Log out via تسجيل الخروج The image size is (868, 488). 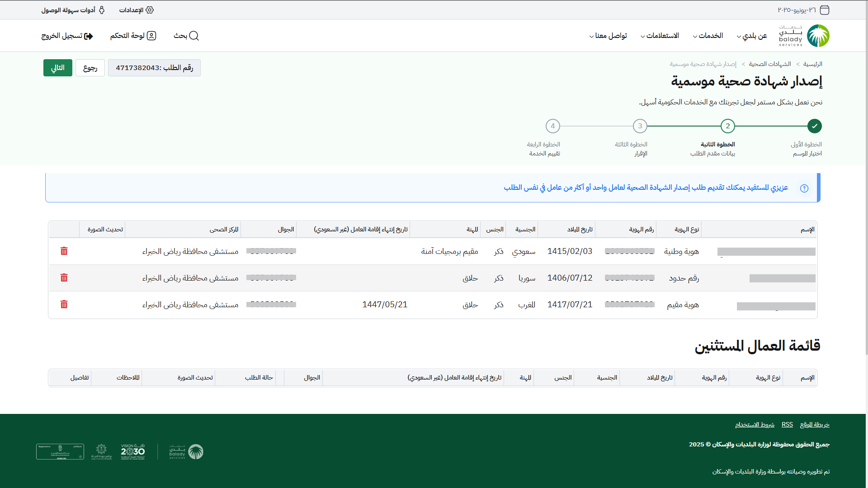click(67, 36)
